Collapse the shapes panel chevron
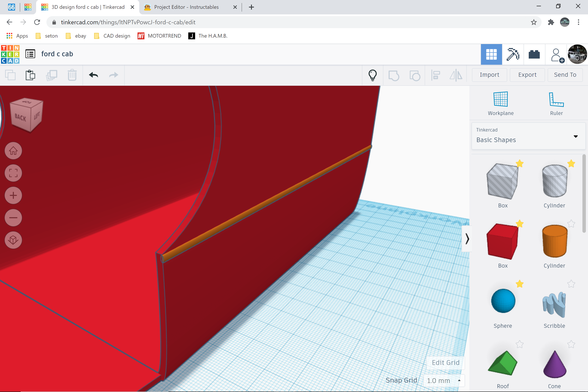Image resolution: width=588 pixels, height=392 pixels. coord(467,239)
